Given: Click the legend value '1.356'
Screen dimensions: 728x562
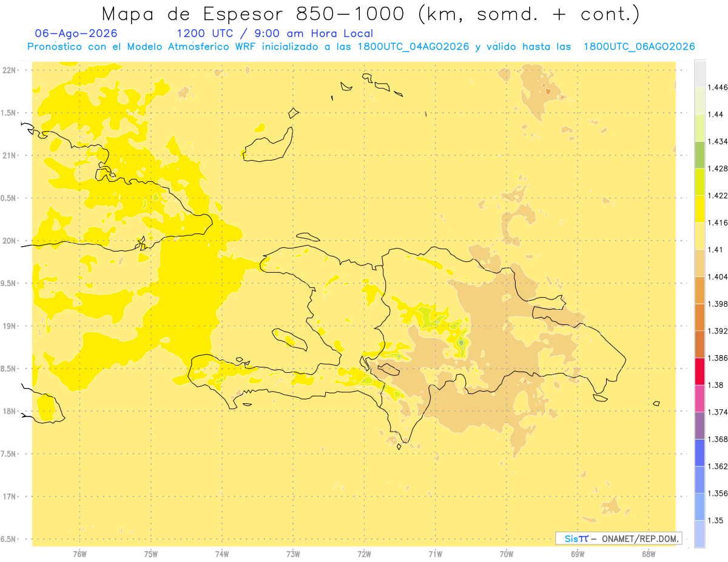Looking at the screenshot, I should pyautogui.click(x=718, y=493).
